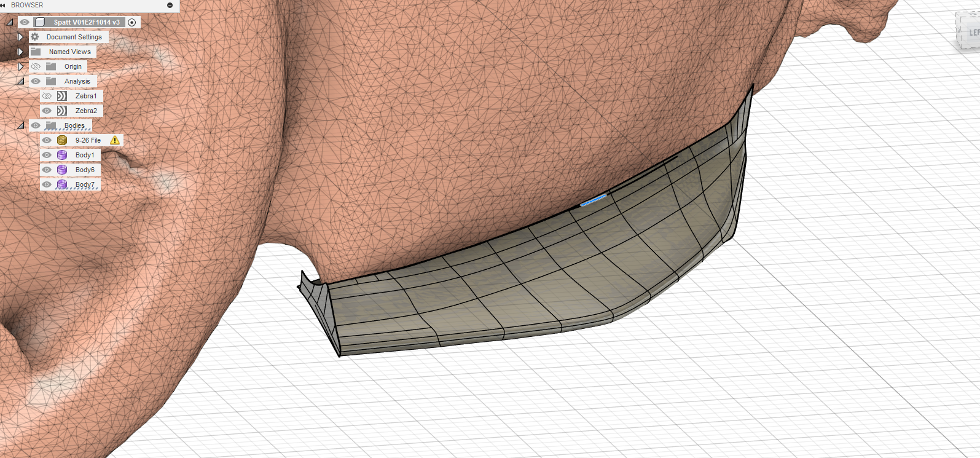
Task: Toggle visibility of the Spatt root component
Action: click(x=25, y=22)
